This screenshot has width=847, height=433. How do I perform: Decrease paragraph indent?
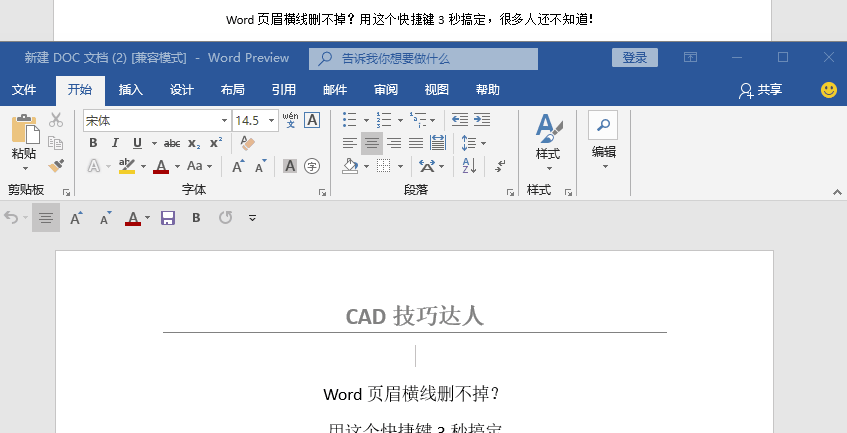click(460, 120)
